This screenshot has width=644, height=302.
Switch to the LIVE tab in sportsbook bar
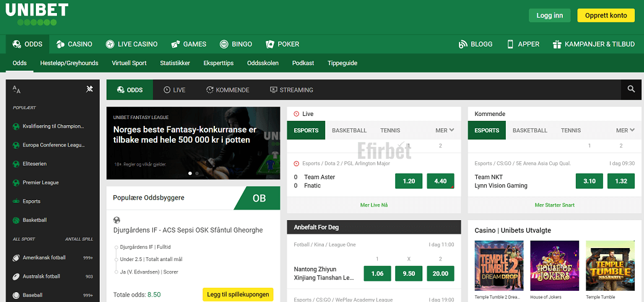tap(175, 90)
